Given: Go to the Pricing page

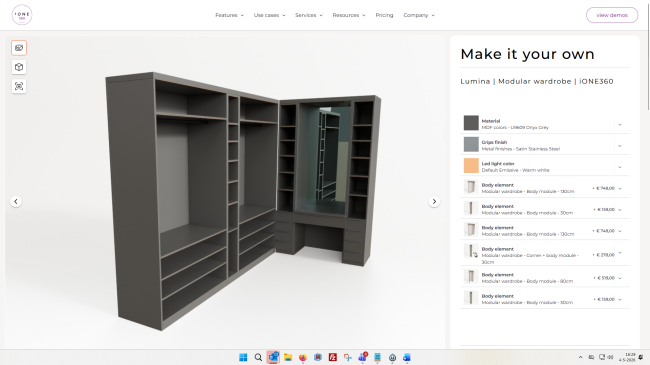Looking at the screenshot, I should point(384,15).
